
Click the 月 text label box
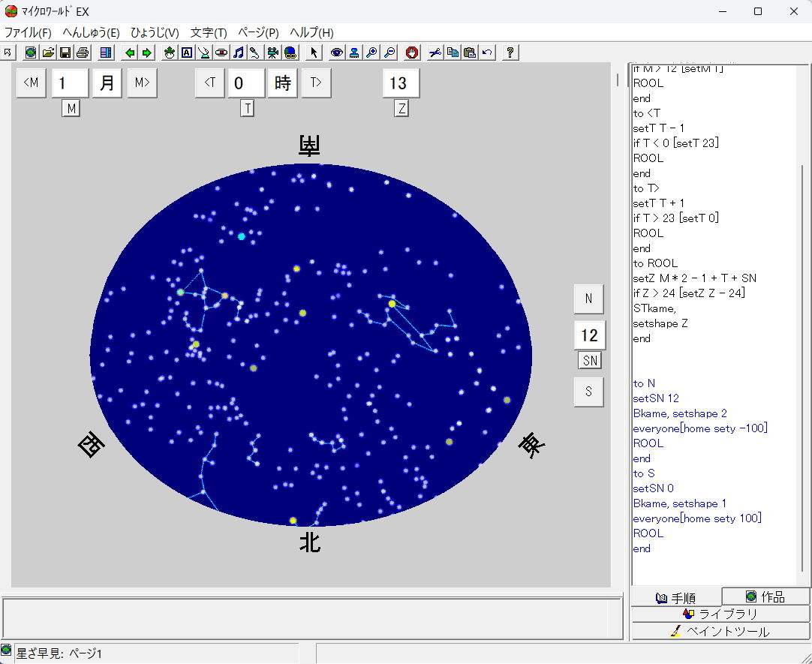coord(107,83)
